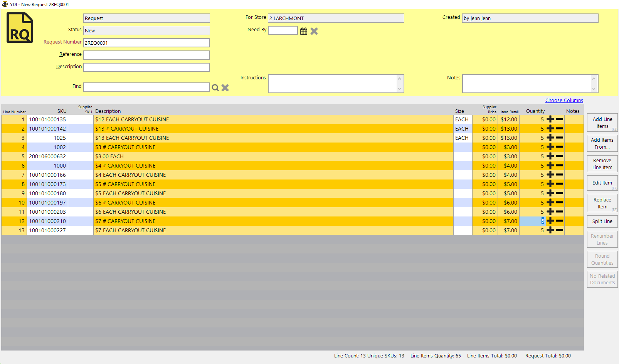Viewport: 619px width, 364px height.
Task: Click the Split Line button
Action: [x=602, y=221]
